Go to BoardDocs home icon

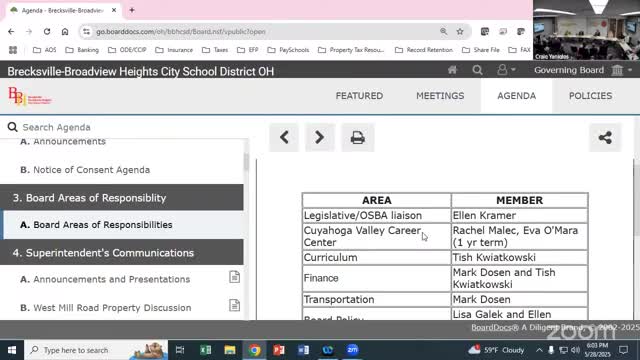[x=452, y=70]
